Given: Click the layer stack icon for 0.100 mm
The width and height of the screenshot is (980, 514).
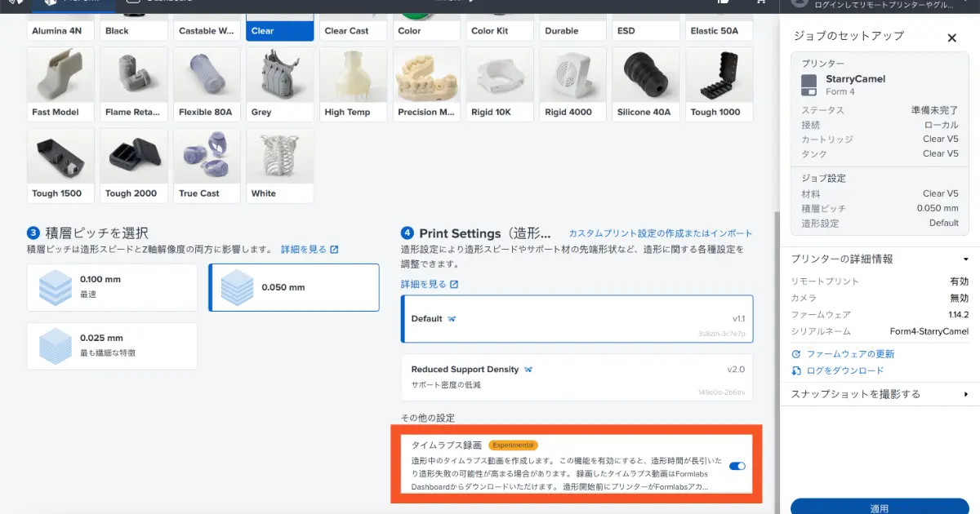Looking at the screenshot, I should coord(56,287).
